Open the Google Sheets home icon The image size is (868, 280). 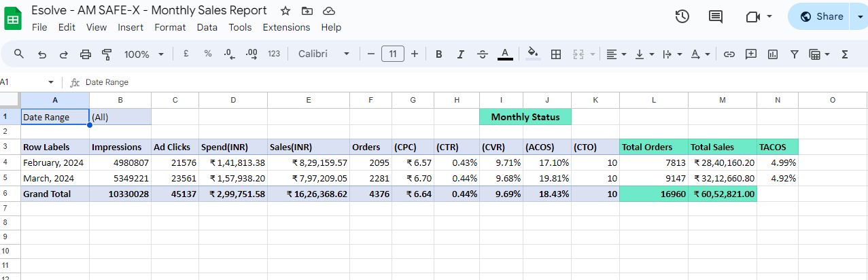click(13, 18)
